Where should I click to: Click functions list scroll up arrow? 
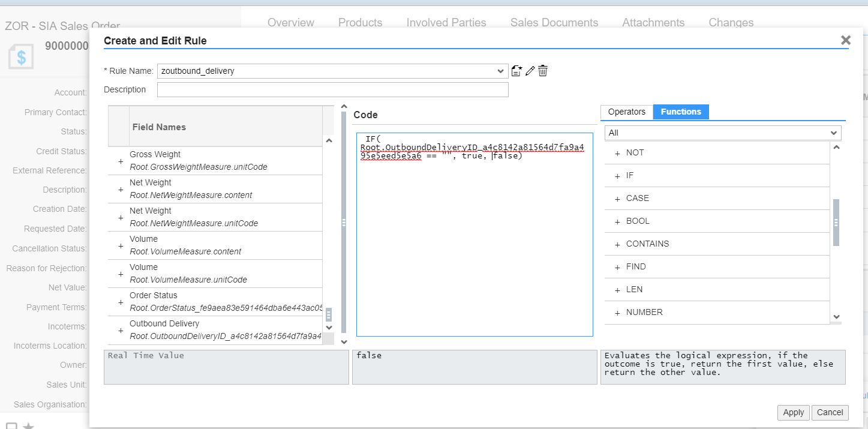point(837,148)
